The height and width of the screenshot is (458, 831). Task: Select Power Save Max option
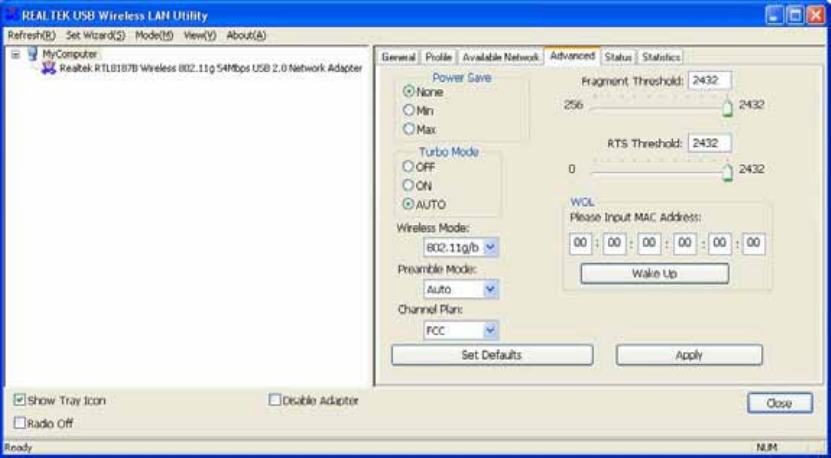pos(408,129)
